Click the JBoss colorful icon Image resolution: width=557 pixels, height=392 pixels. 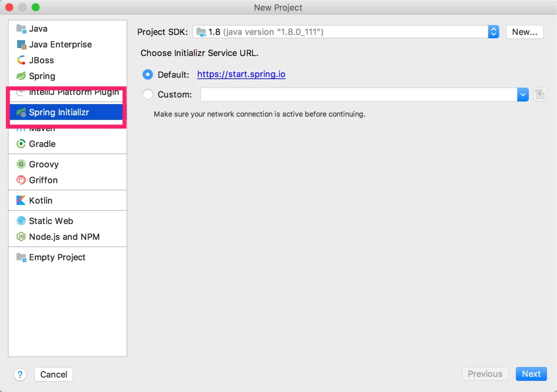pos(21,60)
